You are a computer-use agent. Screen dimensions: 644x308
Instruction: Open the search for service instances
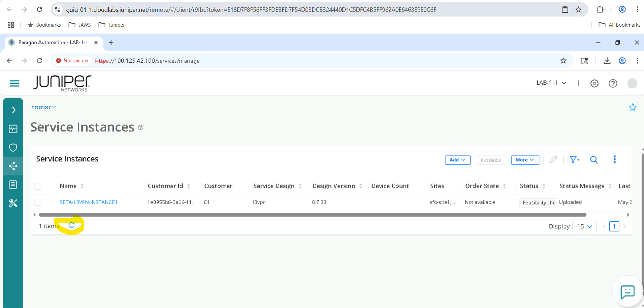click(594, 160)
